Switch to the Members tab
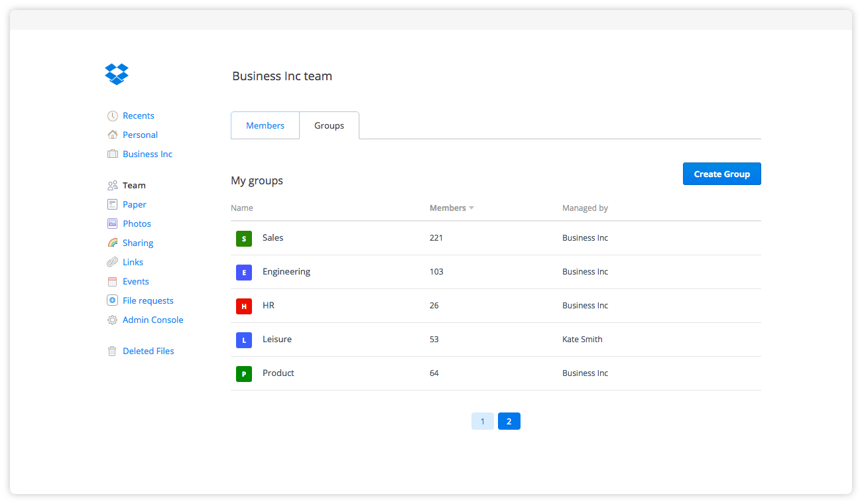The image size is (862, 504). tap(265, 125)
